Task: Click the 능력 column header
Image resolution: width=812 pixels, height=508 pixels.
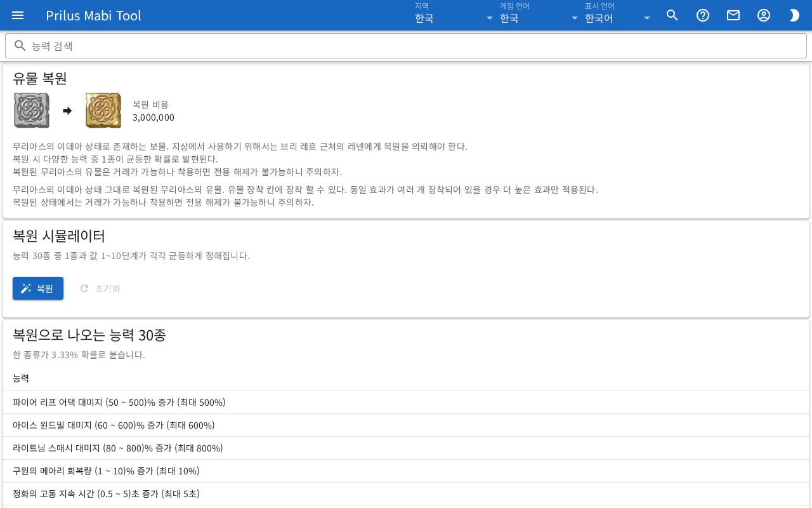Action: tap(21, 378)
